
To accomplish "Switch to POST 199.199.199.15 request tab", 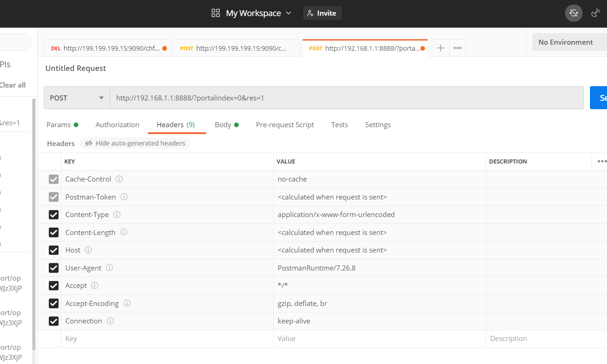I will 236,48.
